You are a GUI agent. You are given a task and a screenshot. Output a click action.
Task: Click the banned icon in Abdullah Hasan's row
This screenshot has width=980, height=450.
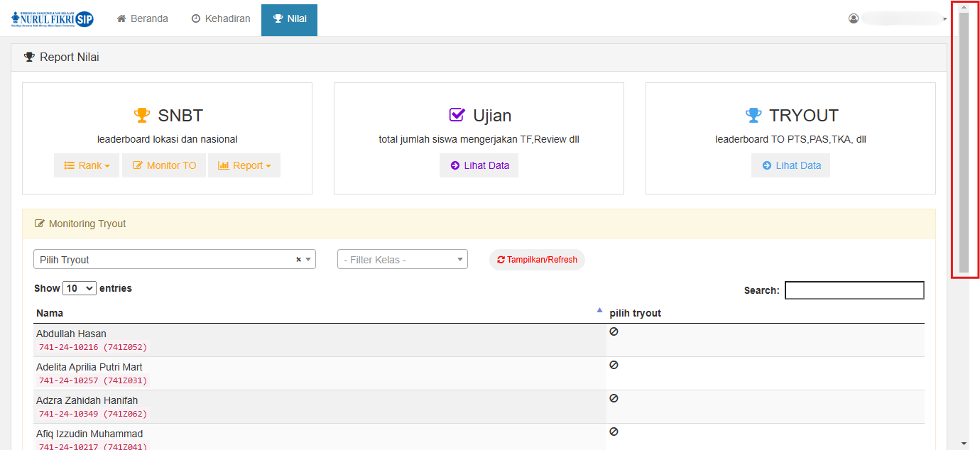[614, 331]
